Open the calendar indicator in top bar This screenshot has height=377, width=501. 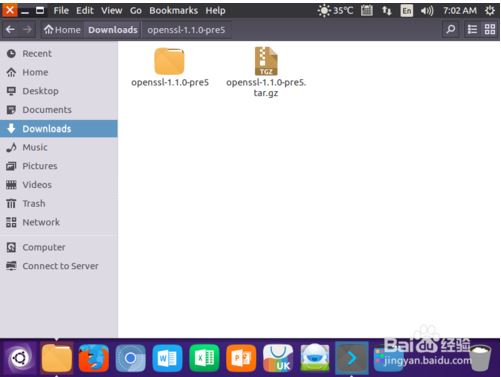point(367,11)
